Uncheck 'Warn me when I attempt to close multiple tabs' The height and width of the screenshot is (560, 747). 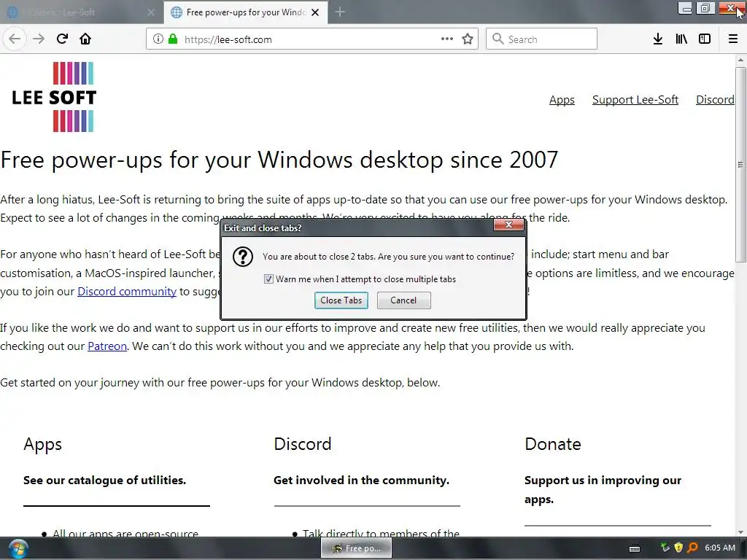[268, 279]
